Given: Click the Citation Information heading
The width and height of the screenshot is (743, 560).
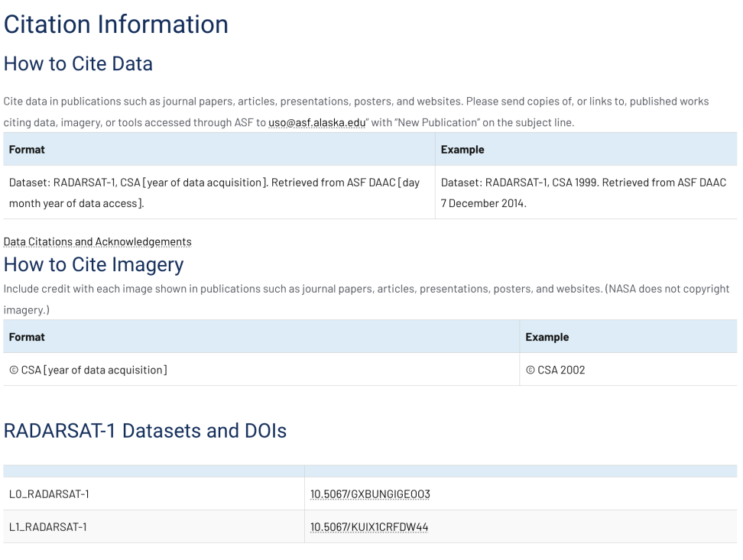Looking at the screenshot, I should click(x=116, y=24).
